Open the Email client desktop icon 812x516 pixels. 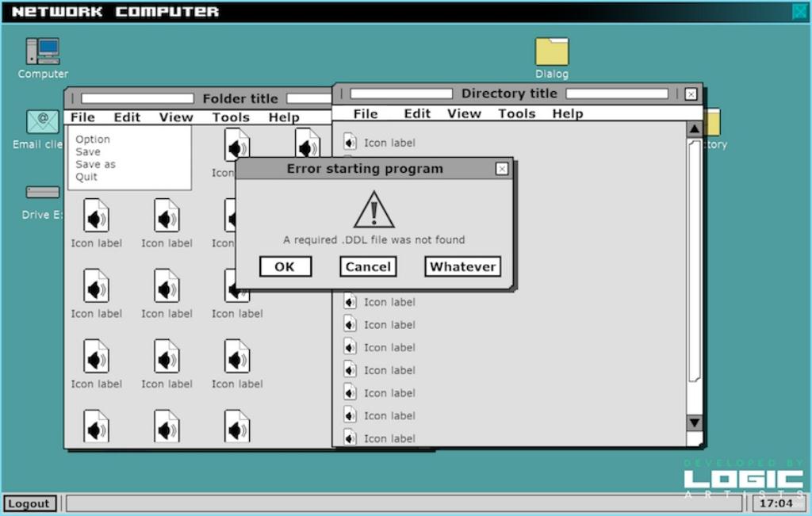[x=42, y=123]
